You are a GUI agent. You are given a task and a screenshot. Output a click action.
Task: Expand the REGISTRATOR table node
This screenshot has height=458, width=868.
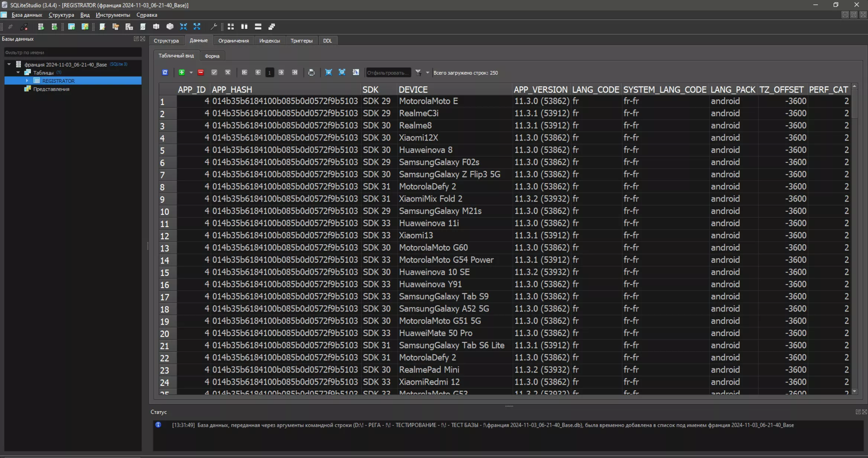[x=27, y=81]
